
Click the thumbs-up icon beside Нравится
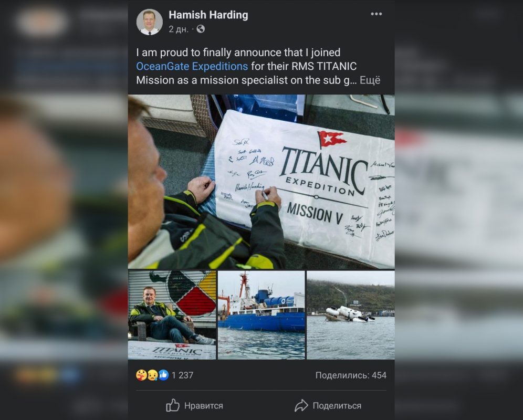click(x=173, y=405)
